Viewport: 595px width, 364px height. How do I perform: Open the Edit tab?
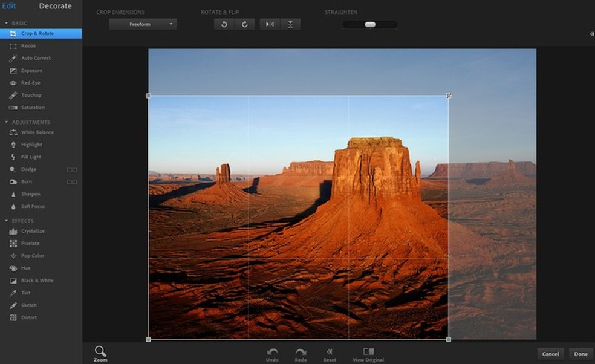coord(8,7)
